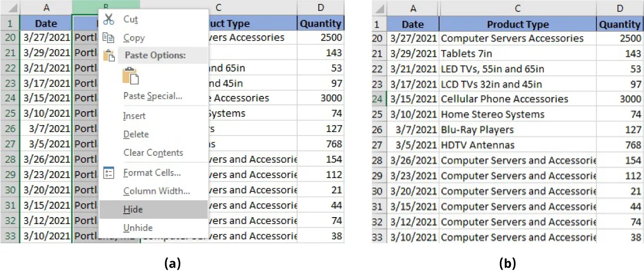Click the Copy pages icon
Viewport: 644px width, 273px height.
(108, 38)
